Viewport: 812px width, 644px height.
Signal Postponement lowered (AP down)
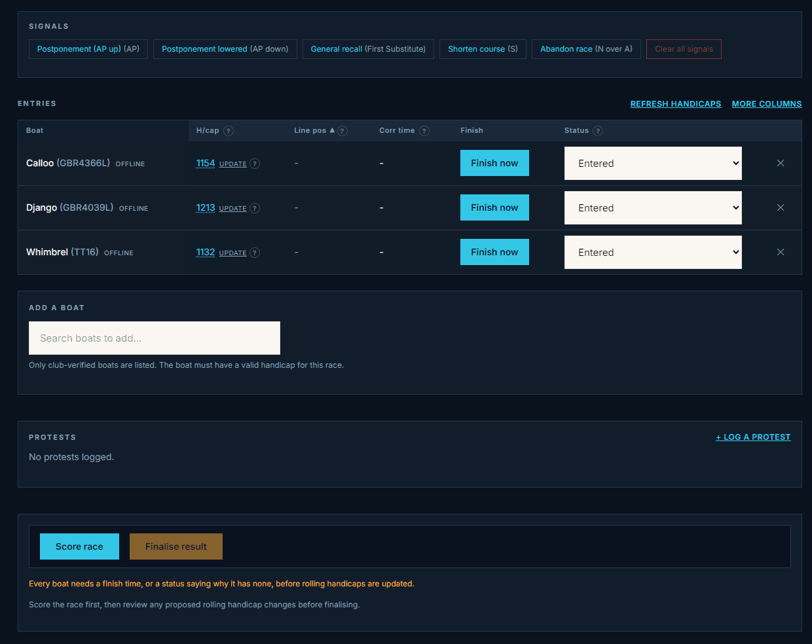[225, 49]
